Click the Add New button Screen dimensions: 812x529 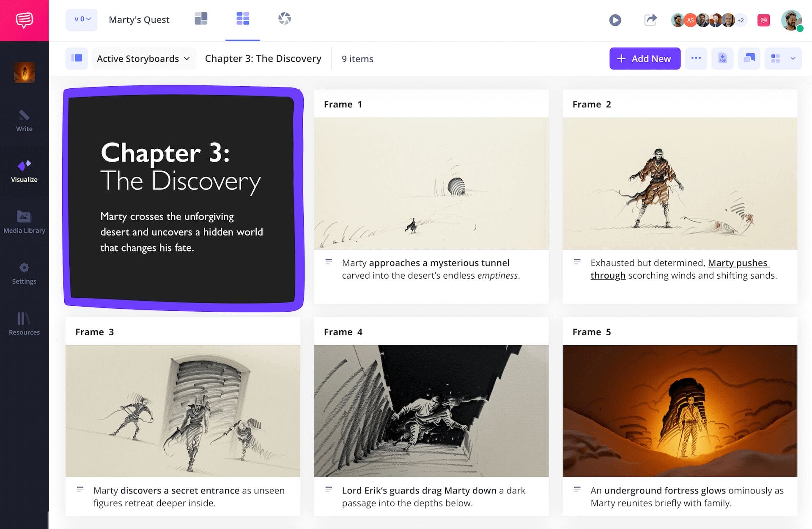click(x=645, y=58)
